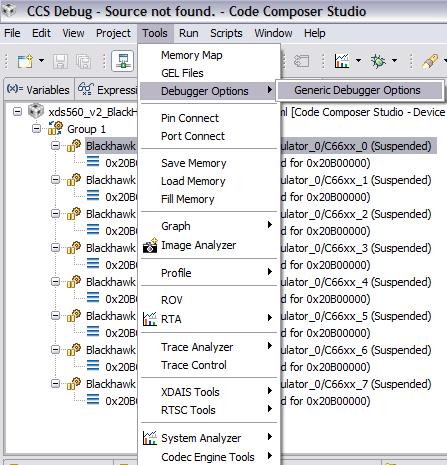This screenshot has width=447, height=465.
Task: Open the Project menu
Action: 113,33
